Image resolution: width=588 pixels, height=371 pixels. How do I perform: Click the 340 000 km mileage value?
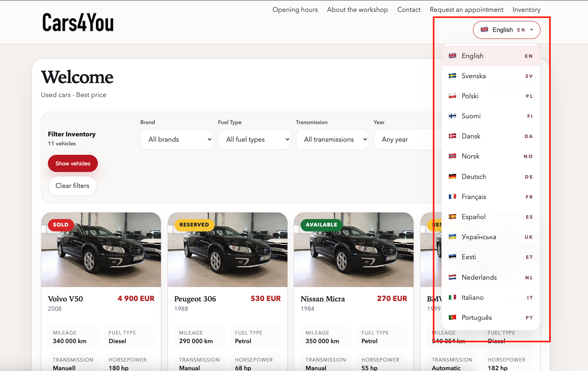[70, 341]
